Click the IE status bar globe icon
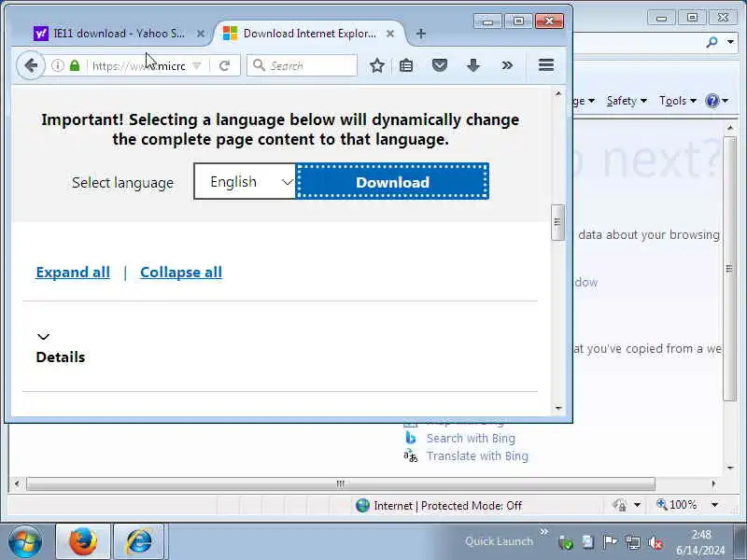Viewport: 747px width, 560px height. 362,505
